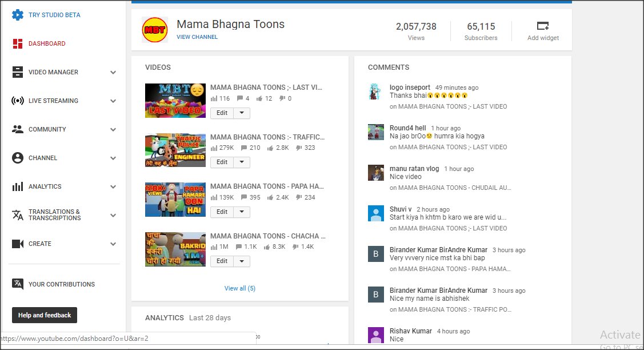Click Rishav Kumar purple avatar
Viewport: 644px width, 350px height.
pyautogui.click(x=376, y=335)
